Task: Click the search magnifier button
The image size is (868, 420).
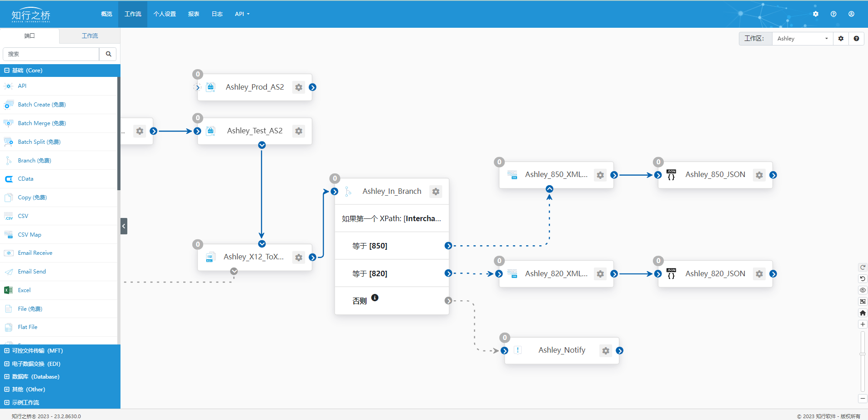Action: pyautogui.click(x=108, y=54)
